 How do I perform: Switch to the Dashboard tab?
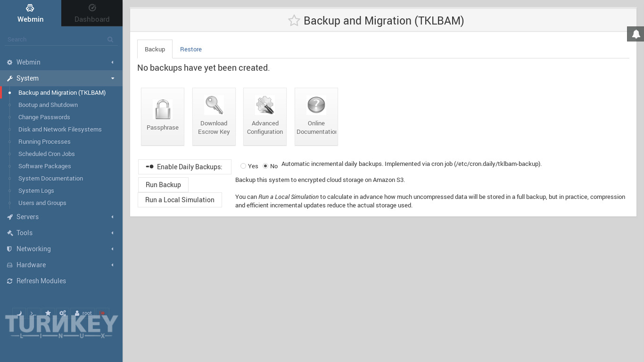point(92,13)
